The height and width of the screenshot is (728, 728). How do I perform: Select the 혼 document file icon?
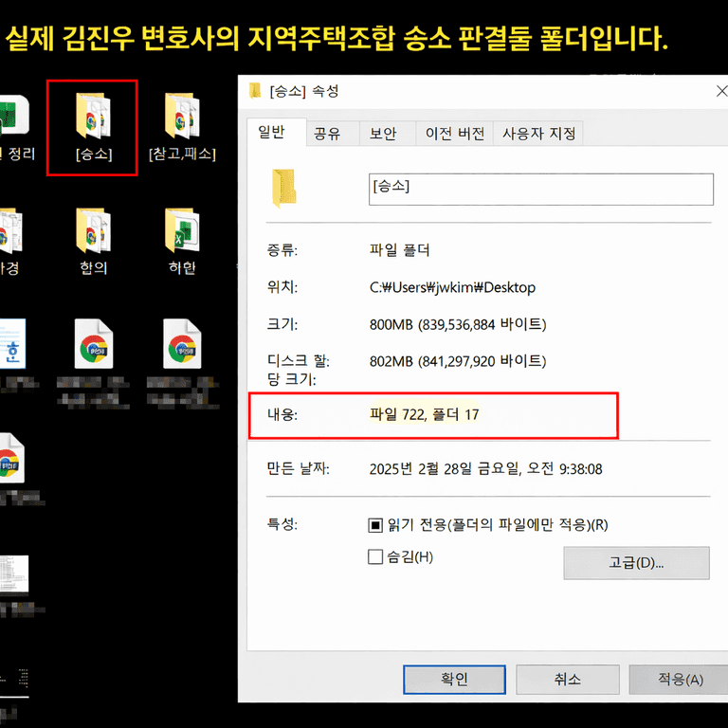tap(11, 345)
